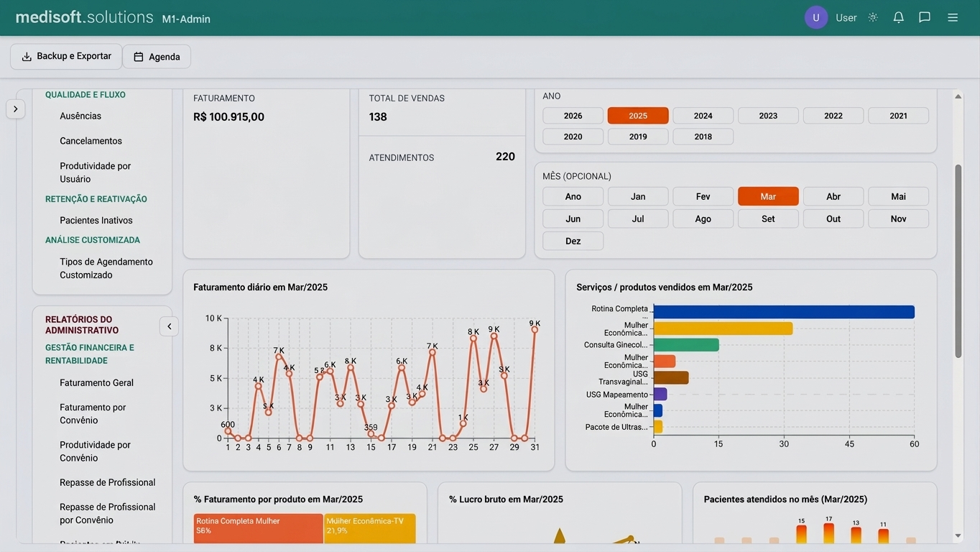Collapse the reports panel chevron
Viewport: 980px width, 552px height.
tap(169, 326)
